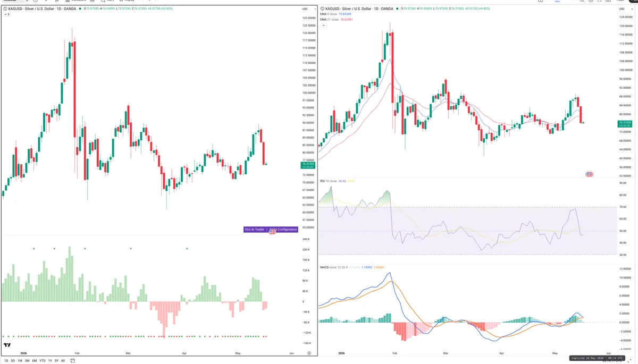
Task: Select the YTD time range
Action: click(42, 360)
